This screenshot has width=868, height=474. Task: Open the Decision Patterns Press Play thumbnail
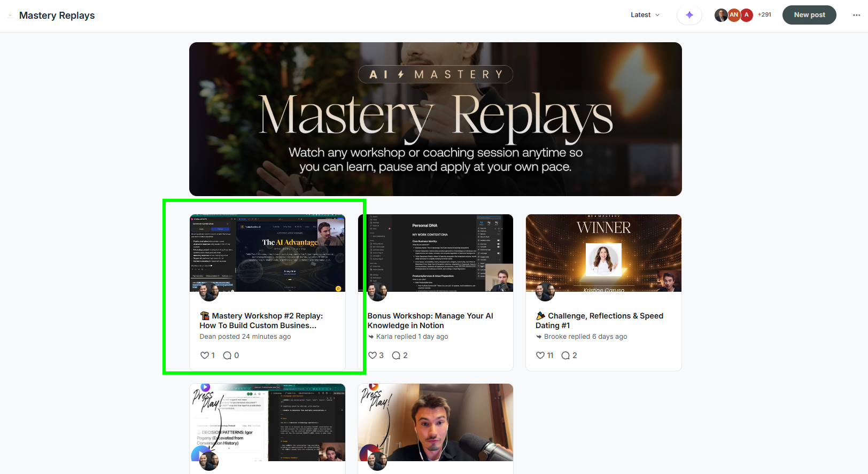(x=267, y=422)
